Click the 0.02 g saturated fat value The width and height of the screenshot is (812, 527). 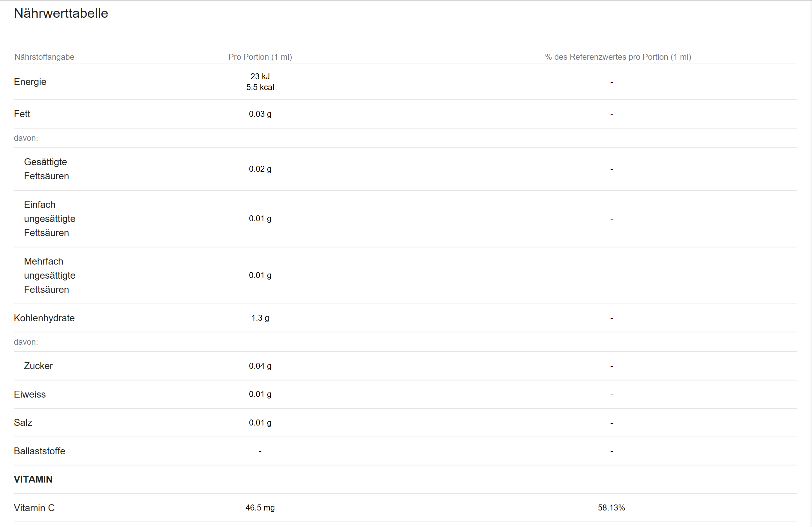[260, 169]
